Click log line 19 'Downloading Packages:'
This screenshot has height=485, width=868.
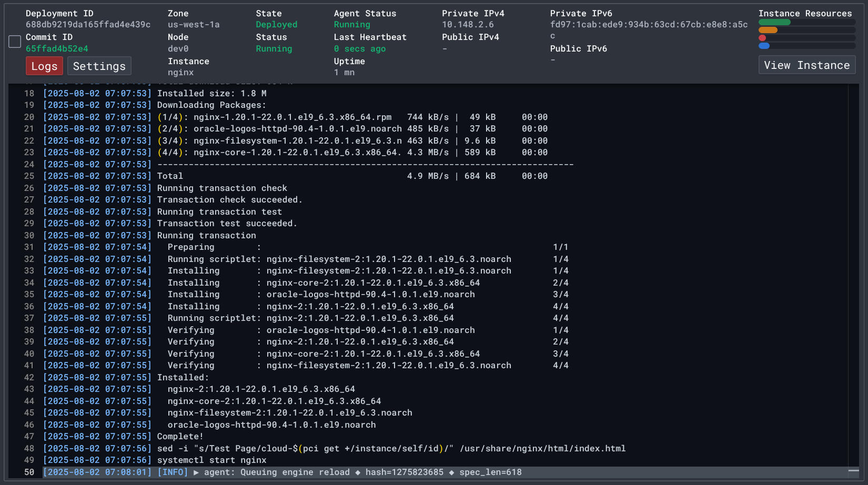click(211, 105)
